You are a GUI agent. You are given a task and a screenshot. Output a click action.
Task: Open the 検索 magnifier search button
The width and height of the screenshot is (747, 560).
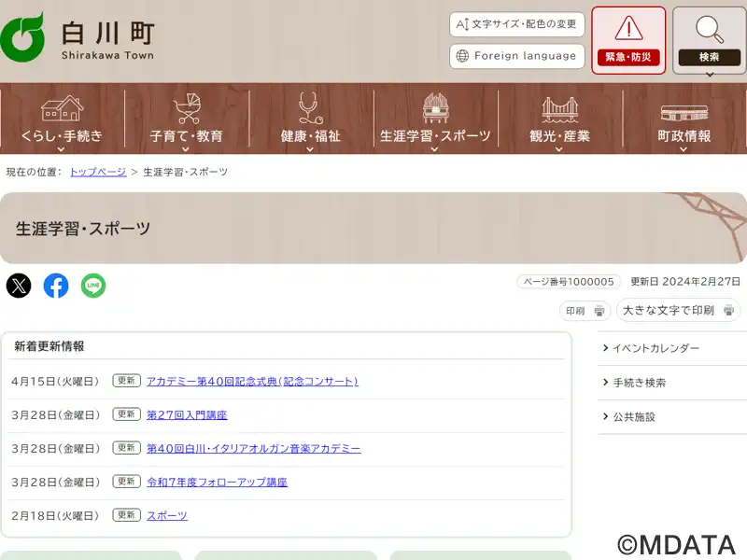pos(709,40)
